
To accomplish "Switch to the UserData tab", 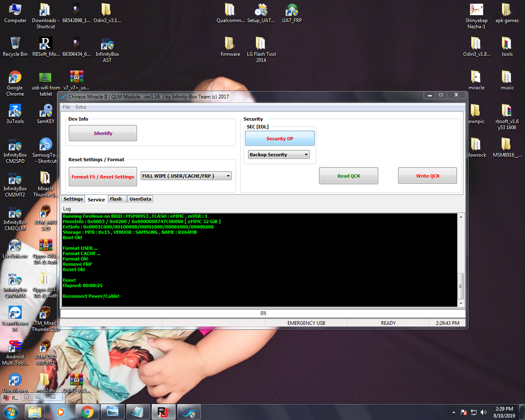I will (140, 199).
